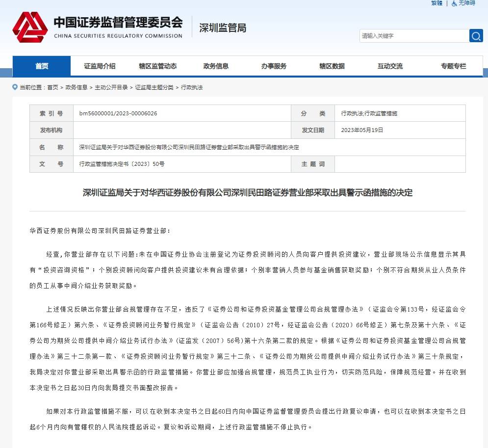This screenshot has width=488, height=448.
Task: Click document number 行政监管措施决定书〔2023〕50号
Action: (122, 164)
